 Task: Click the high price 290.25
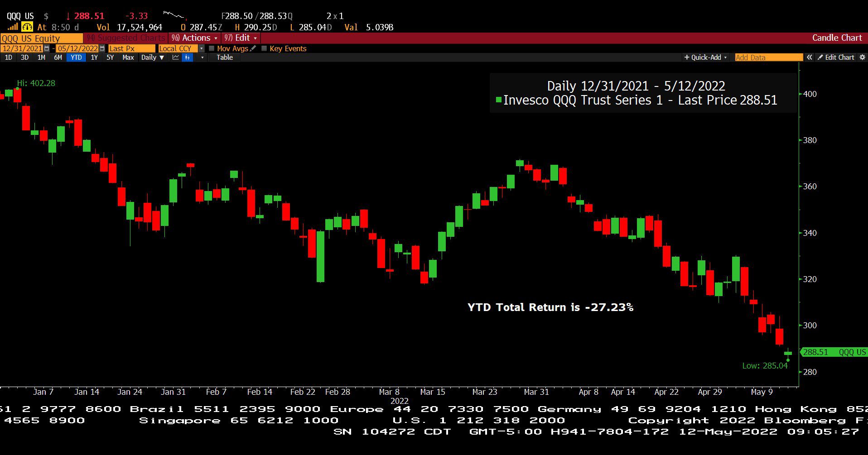(258, 28)
